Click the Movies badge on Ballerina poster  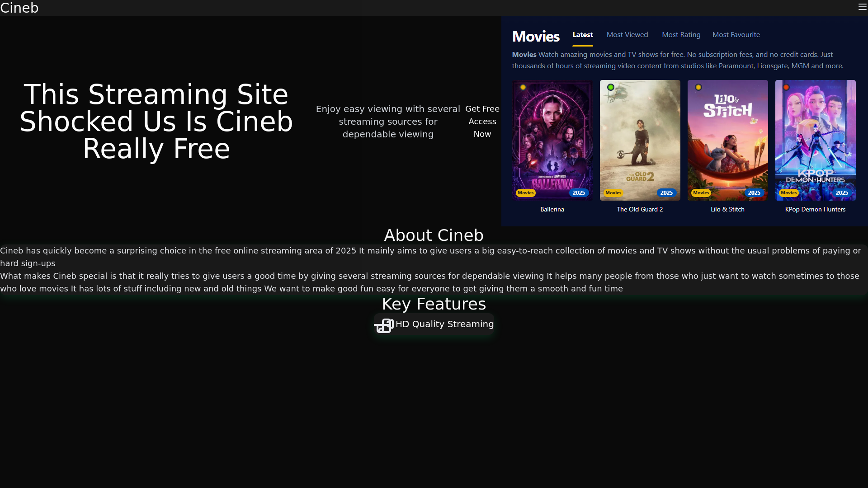526,193
